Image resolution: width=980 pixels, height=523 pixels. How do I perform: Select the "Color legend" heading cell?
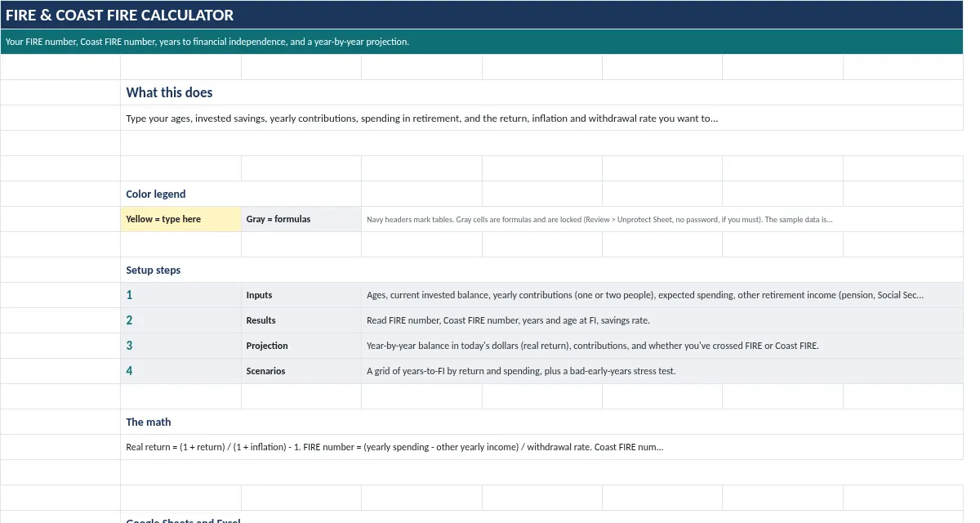point(241,194)
